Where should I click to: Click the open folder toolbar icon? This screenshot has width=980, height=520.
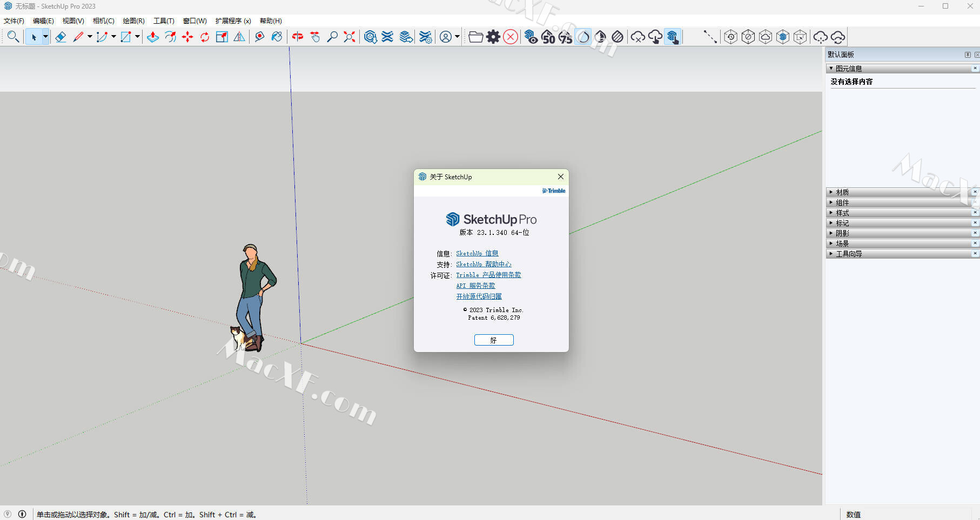tap(475, 37)
